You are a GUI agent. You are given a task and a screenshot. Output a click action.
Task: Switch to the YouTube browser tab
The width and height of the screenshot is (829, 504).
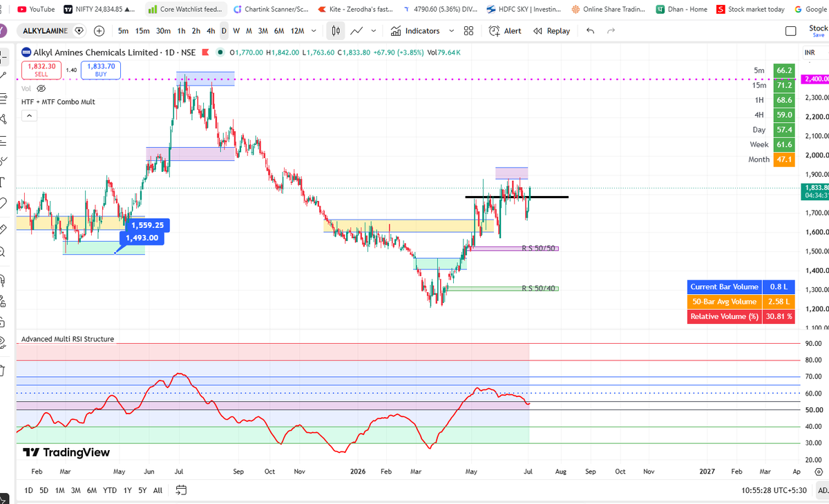click(x=36, y=9)
